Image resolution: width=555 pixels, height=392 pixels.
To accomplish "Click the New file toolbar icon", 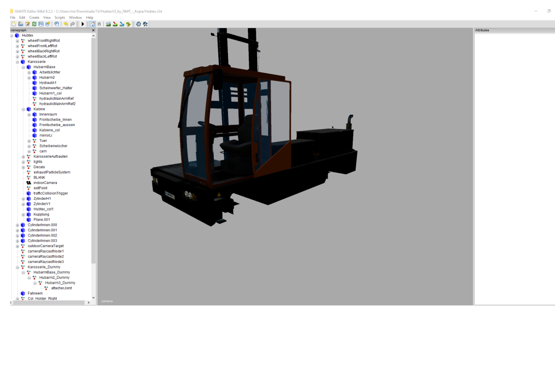I will (x=14, y=24).
